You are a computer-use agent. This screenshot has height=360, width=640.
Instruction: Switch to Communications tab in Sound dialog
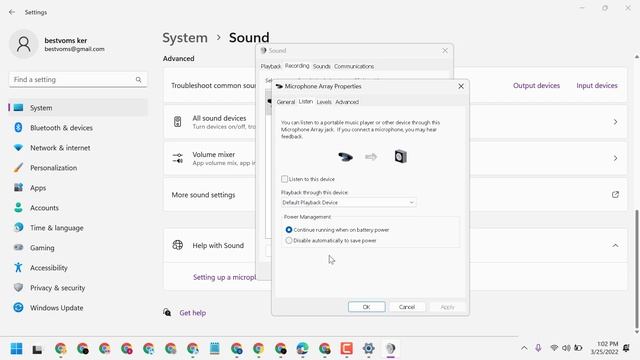[x=354, y=66]
